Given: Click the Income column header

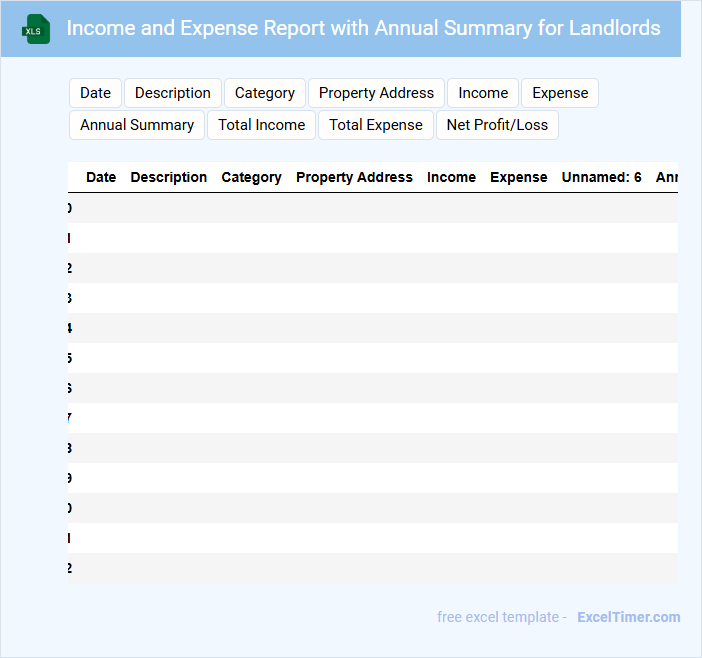Looking at the screenshot, I should click(x=451, y=177).
